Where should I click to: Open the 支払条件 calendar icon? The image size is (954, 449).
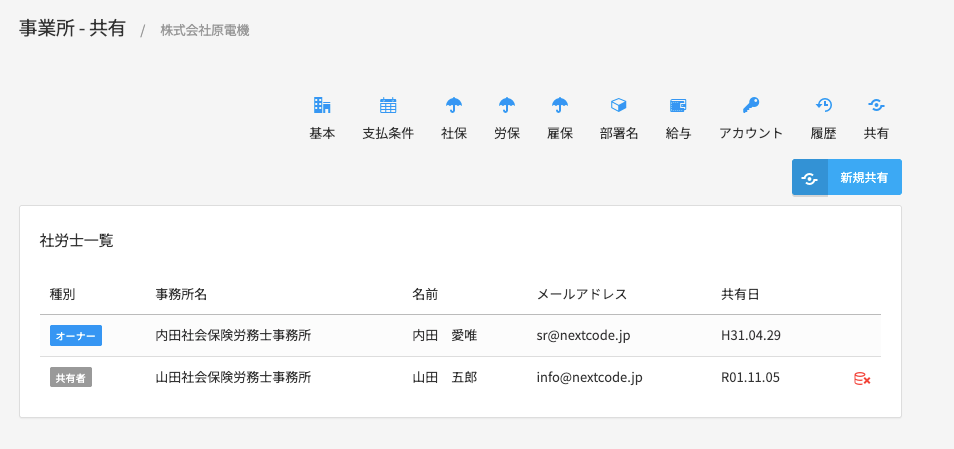(388, 105)
